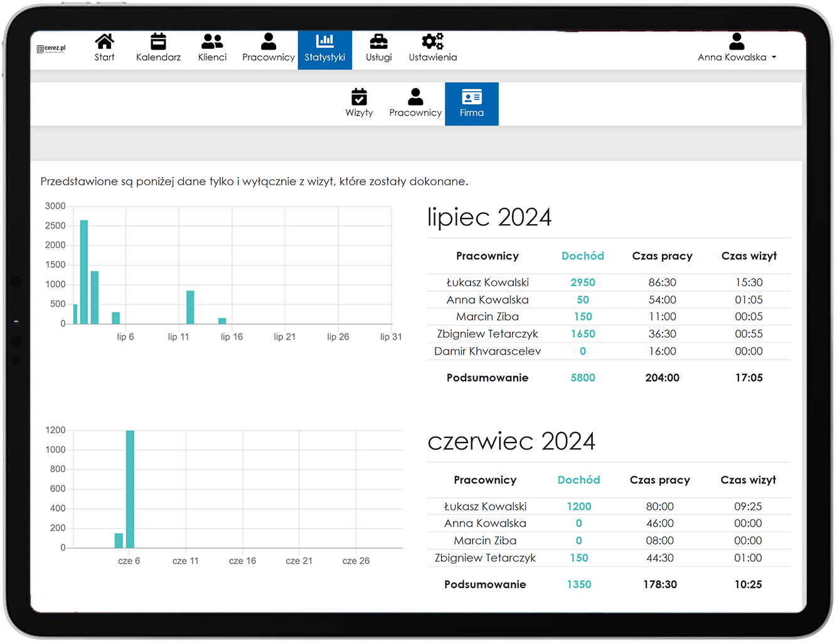Screen dimensions: 837x644
Task: Open the Usługi toolbox icon
Action: pyautogui.click(x=378, y=42)
